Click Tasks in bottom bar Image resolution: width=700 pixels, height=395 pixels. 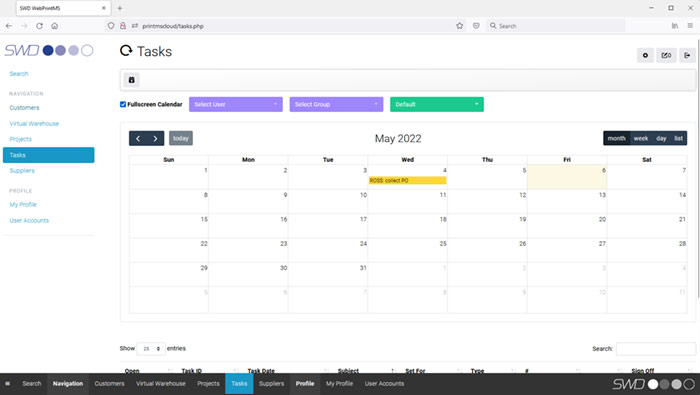point(239,383)
